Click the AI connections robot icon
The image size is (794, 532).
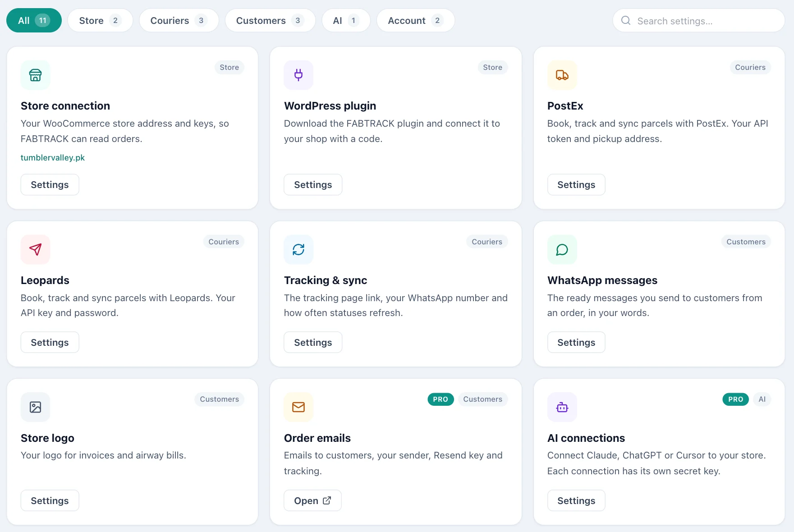click(562, 407)
